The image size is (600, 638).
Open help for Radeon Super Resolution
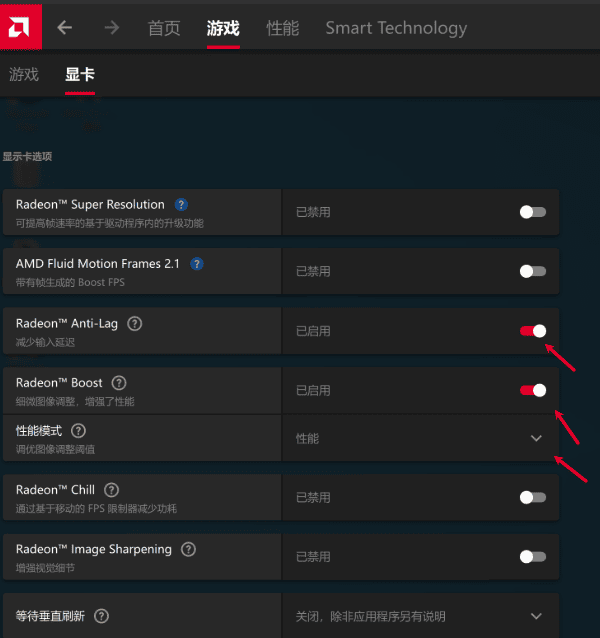[181, 205]
